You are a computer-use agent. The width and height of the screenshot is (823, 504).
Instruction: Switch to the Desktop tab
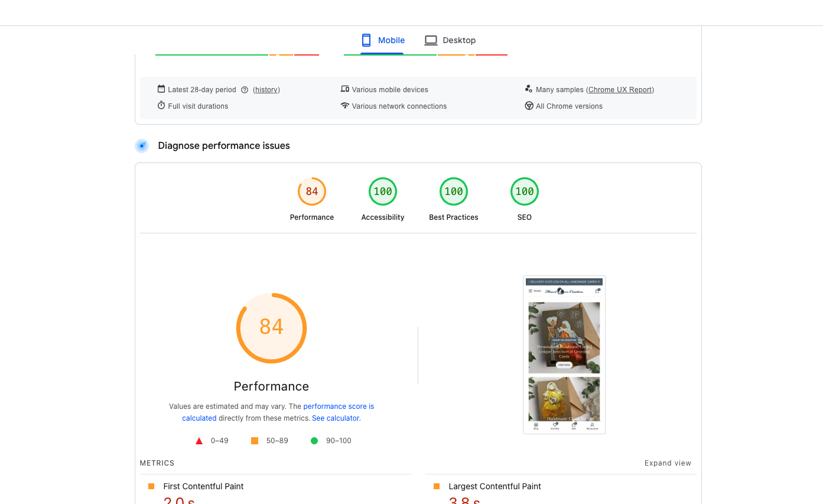450,40
